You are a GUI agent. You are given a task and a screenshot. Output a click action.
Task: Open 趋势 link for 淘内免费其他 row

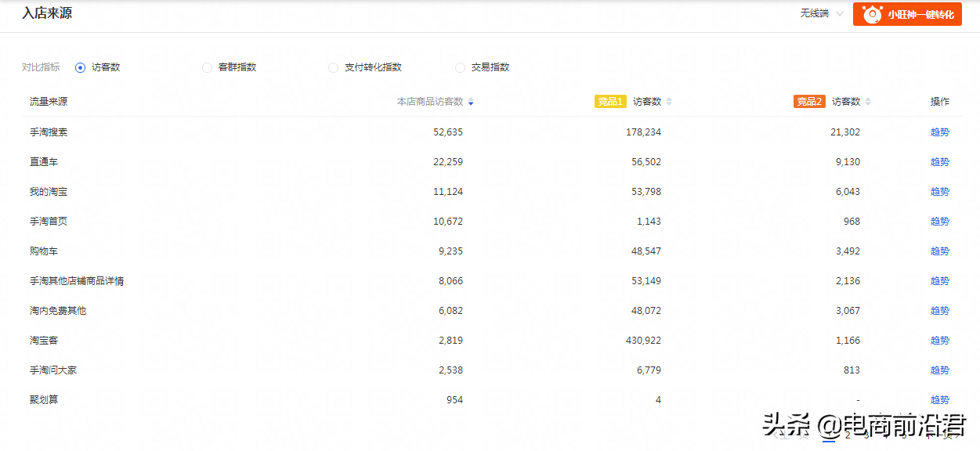click(x=940, y=311)
